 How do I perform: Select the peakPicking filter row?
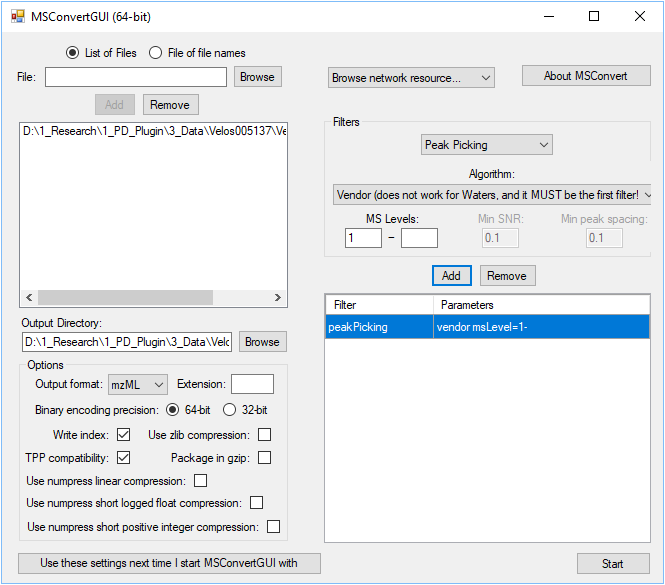tap(487, 327)
